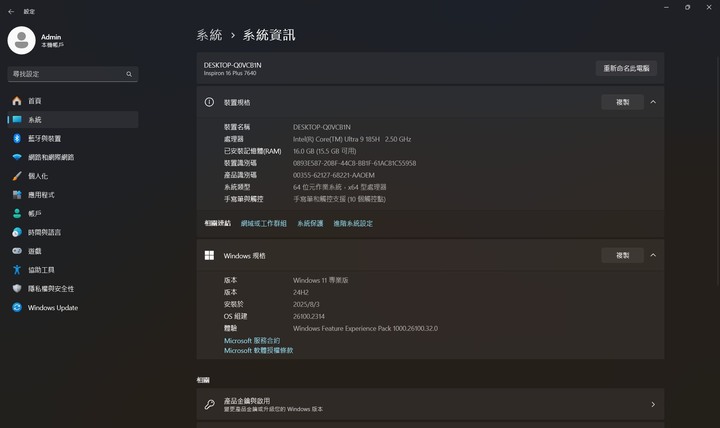Click the Windows logo beside Windows 規格
Image resolution: width=720 pixels, height=428 pixels.
[209, 255]
